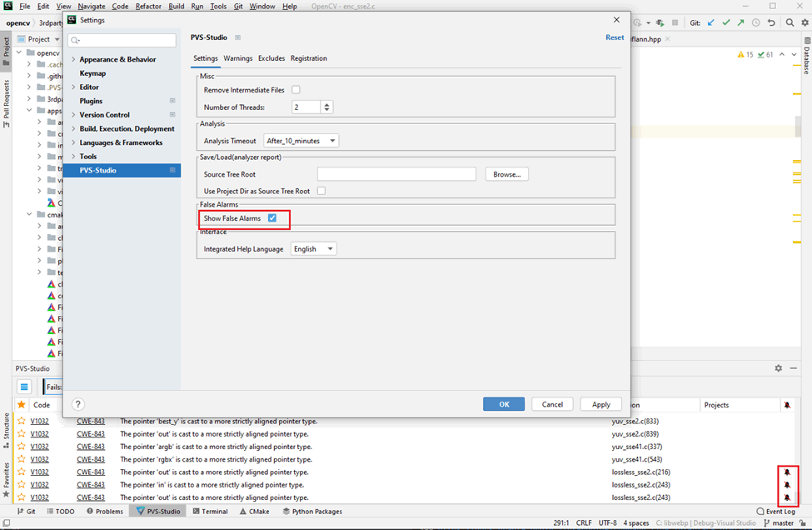Open the File menu
Viewport: 812px width, 530px height.
tap(24, 6)
